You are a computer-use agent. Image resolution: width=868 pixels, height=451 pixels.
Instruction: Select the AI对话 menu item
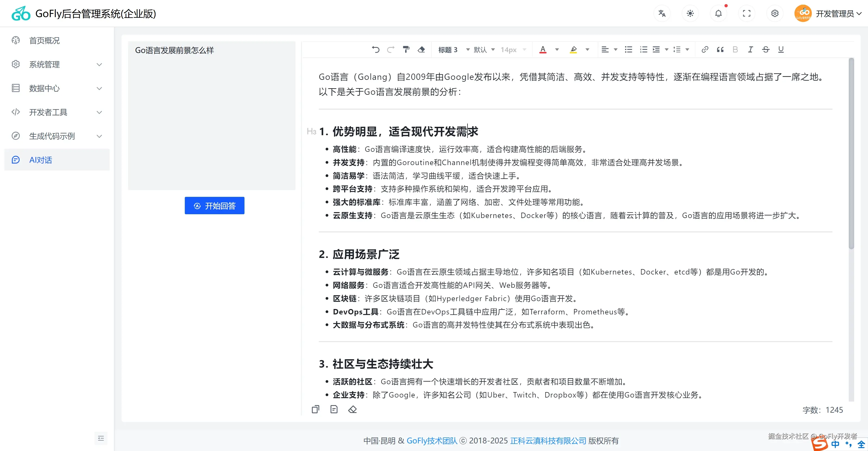[x=40, y=160]
